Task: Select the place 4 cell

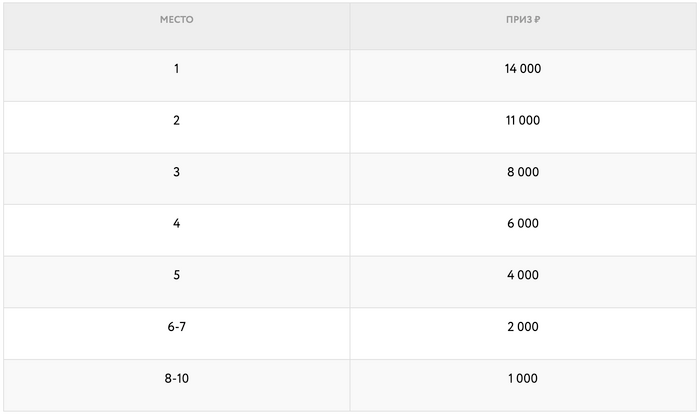Action: click(176, 224)
